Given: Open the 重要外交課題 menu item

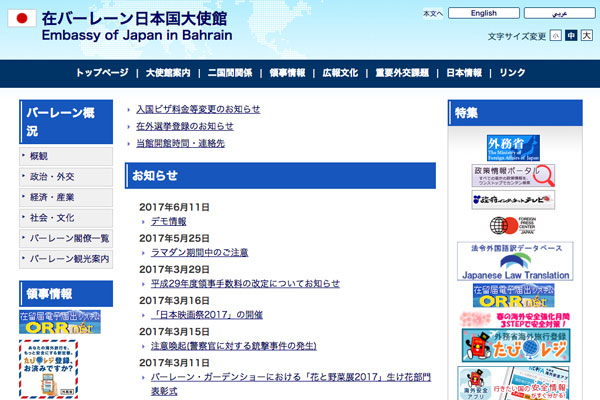Looking at the screenshot, I should (x=402, y=73).
